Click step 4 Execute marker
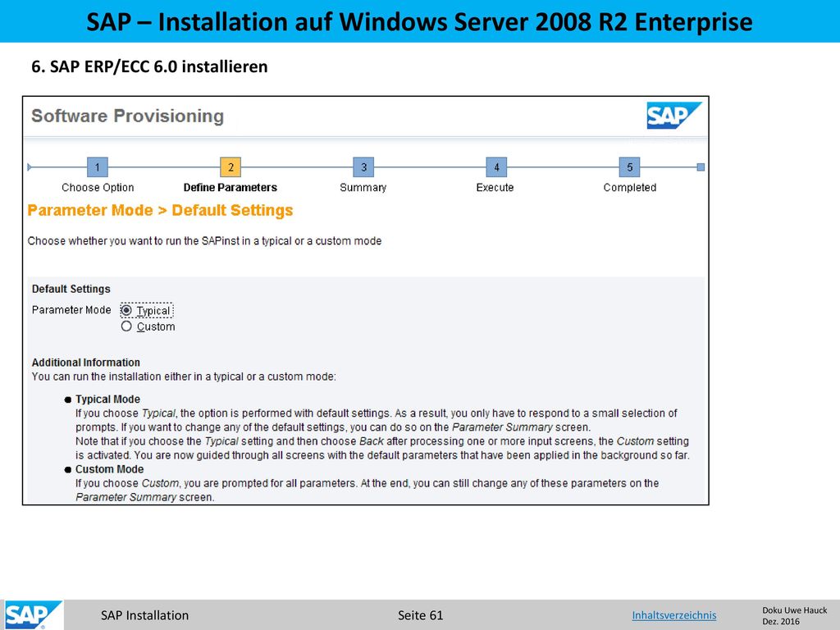 tap(496, 167)
